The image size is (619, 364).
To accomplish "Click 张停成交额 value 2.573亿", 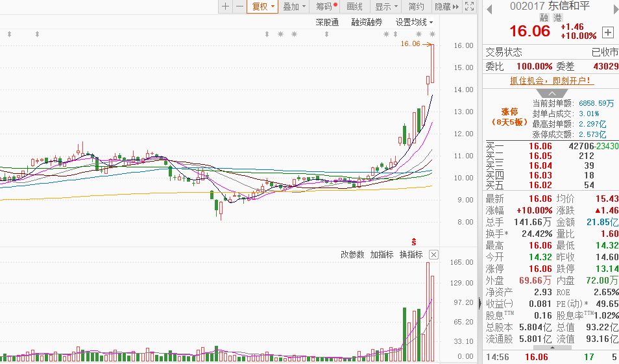I will [x=592, y=134].
